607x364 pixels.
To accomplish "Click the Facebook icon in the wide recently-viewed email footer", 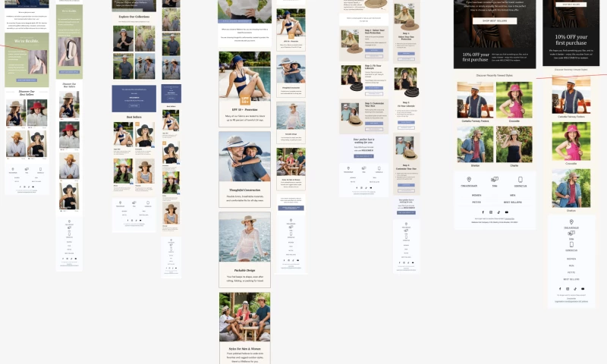I will point(483,212).
